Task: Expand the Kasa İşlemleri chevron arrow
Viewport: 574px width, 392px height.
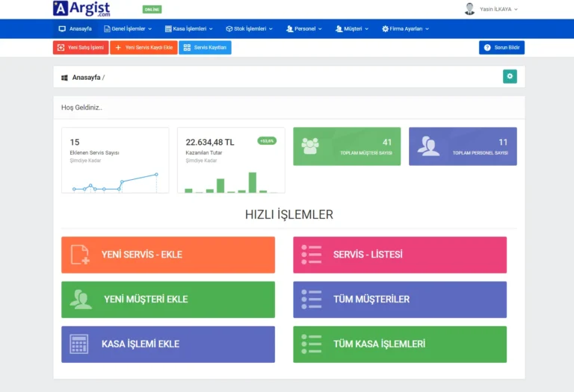Action: tap(211, 29)
